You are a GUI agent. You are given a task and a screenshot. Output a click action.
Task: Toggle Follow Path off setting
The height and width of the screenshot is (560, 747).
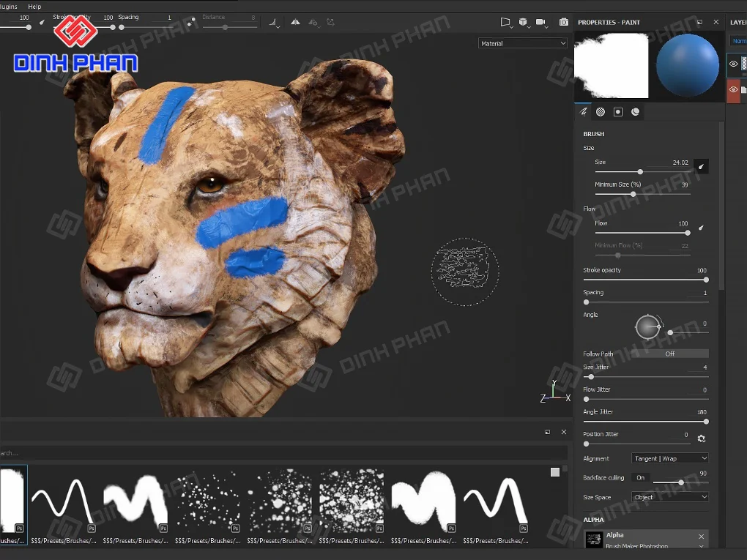[669, 354]
